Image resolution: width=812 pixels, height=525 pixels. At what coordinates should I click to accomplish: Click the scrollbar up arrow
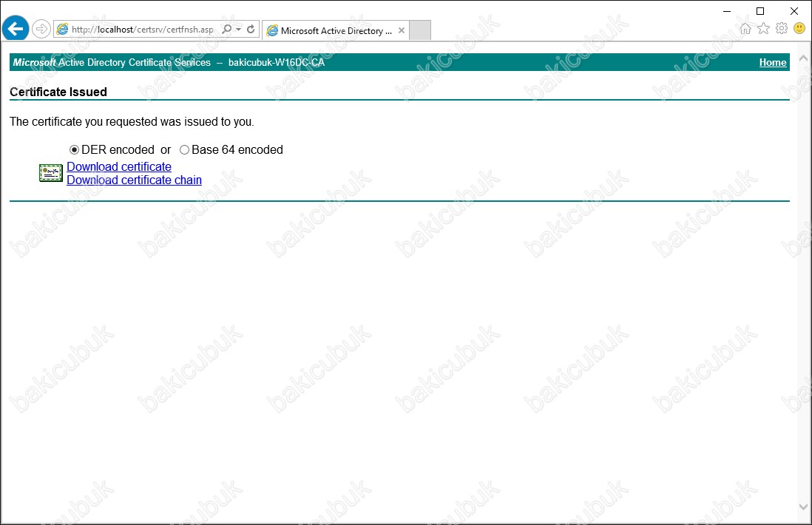click(803, 58)
